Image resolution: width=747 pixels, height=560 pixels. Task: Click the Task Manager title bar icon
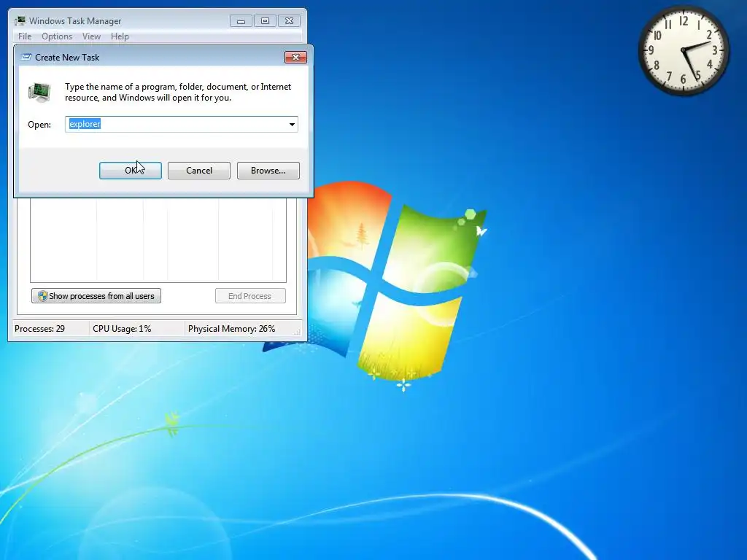[x=20, y=20]
